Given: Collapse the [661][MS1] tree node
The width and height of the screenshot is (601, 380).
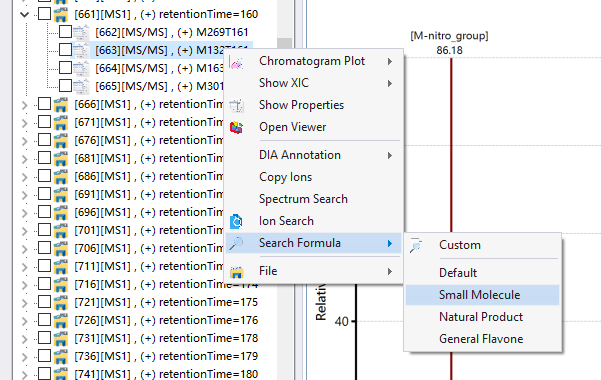Looking at the screenshot, I should coord(25,15).
